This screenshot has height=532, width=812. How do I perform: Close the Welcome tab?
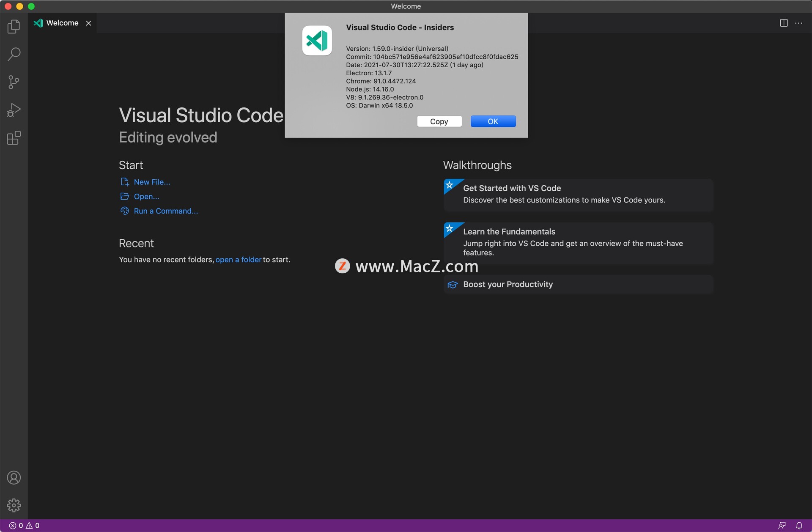[x=88, y=23]
